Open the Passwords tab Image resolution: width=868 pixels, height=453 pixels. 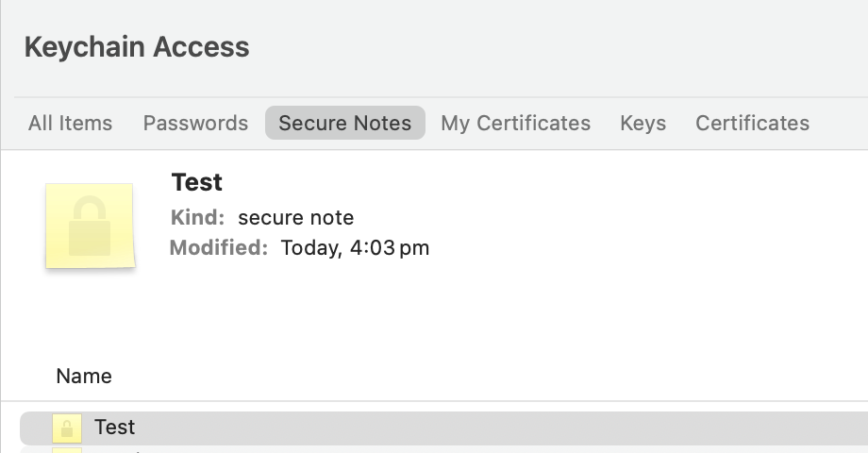tap(195, 123)
